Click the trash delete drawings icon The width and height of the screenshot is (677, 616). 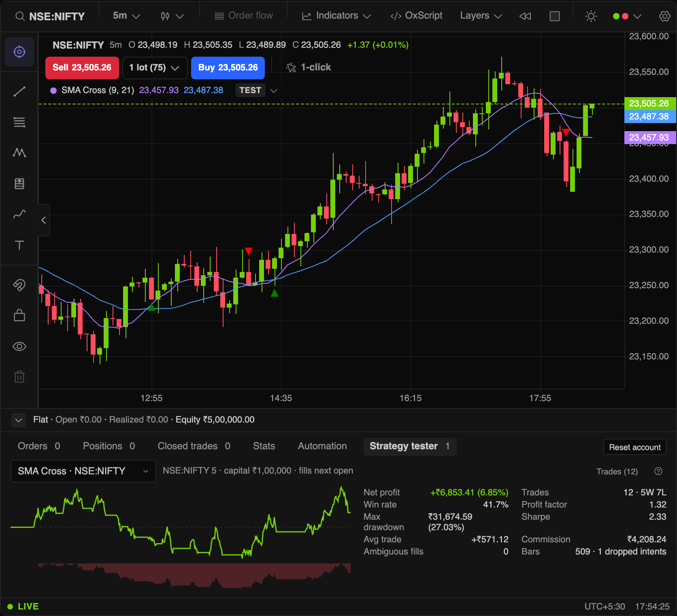click(x=19, y=377)
